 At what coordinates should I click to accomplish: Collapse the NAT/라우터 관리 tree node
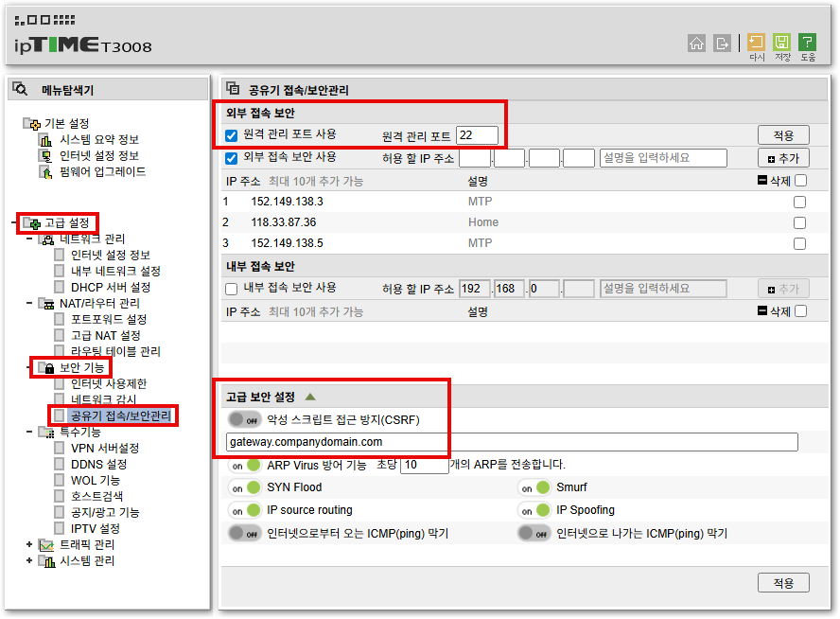click(29, 303)
